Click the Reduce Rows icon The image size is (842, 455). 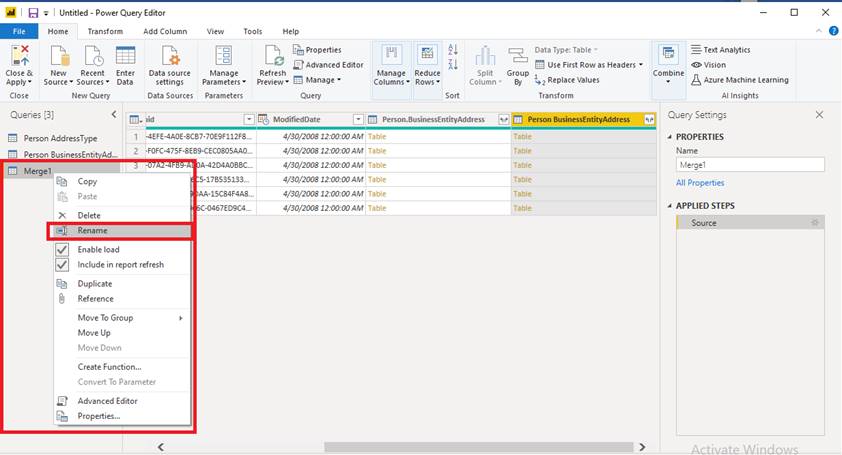(427, 55)
